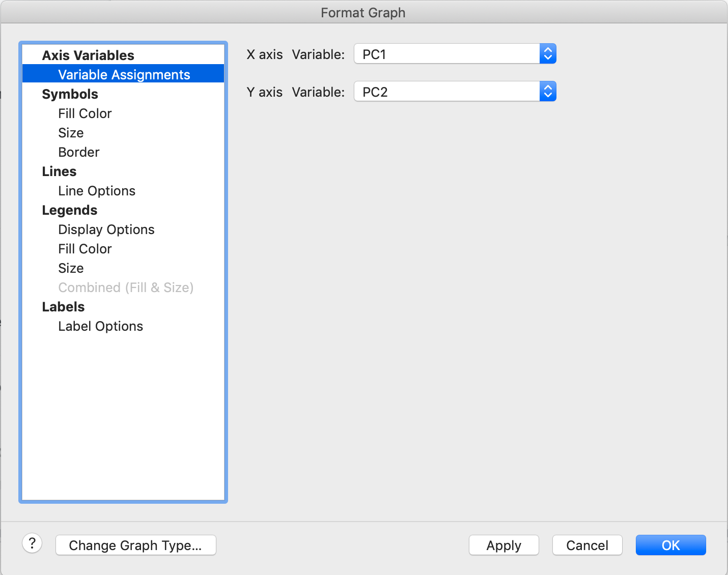Select the Lines category

click(x=59, y=171)
